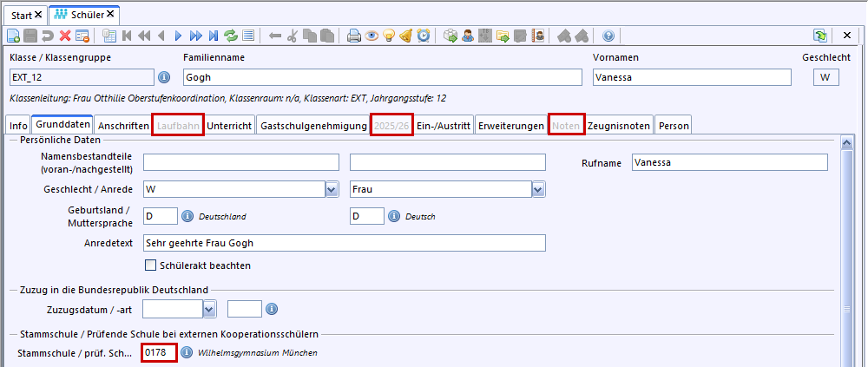Image resolution: width=868 pixels, height=367 pixels.
Task: Click the printer icon
Action: [353, 36]
